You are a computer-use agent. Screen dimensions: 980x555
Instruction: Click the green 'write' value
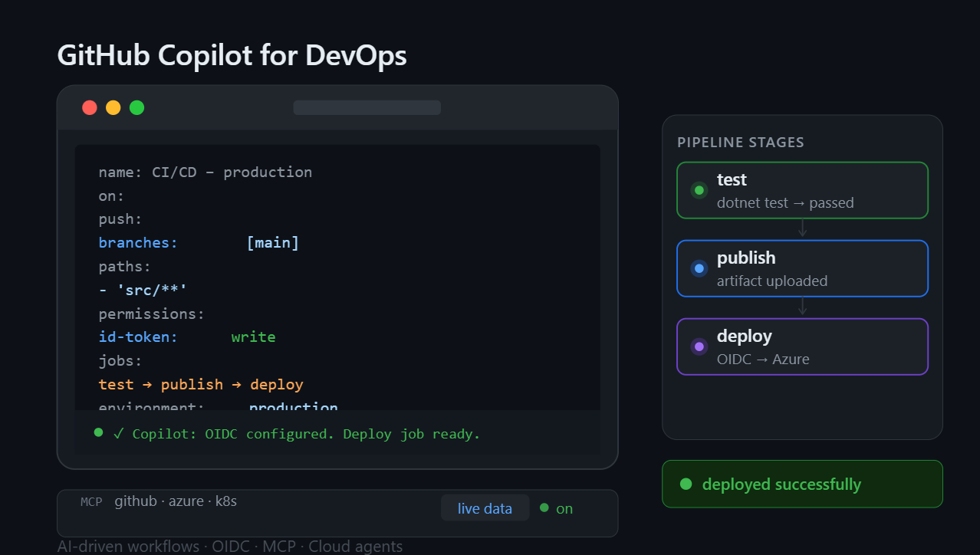point(253,337)
